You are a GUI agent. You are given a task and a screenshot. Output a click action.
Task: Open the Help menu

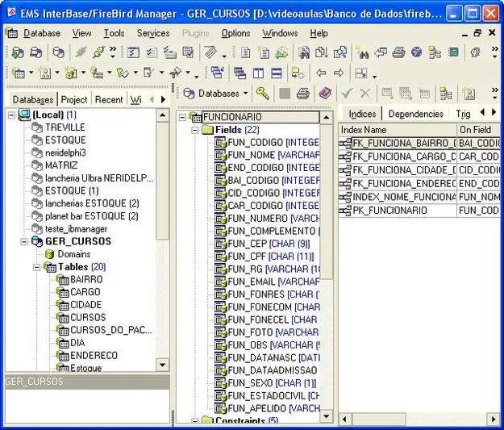(x=319, y=33)
